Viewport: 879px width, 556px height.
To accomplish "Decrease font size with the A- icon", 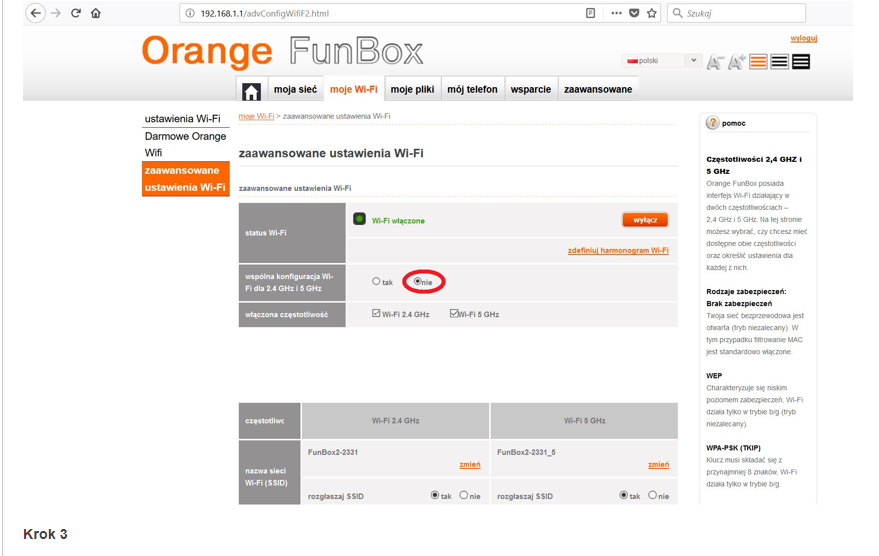I will pyautogui.click(x=714, y=62).
